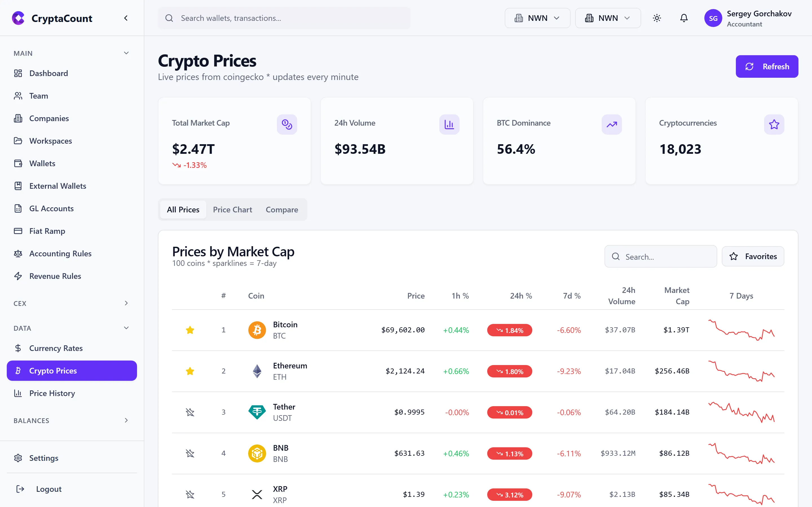Select the Revenue Rules lightning icon
This screenshot has width=812, height=507.
click(x=18, y=276)
